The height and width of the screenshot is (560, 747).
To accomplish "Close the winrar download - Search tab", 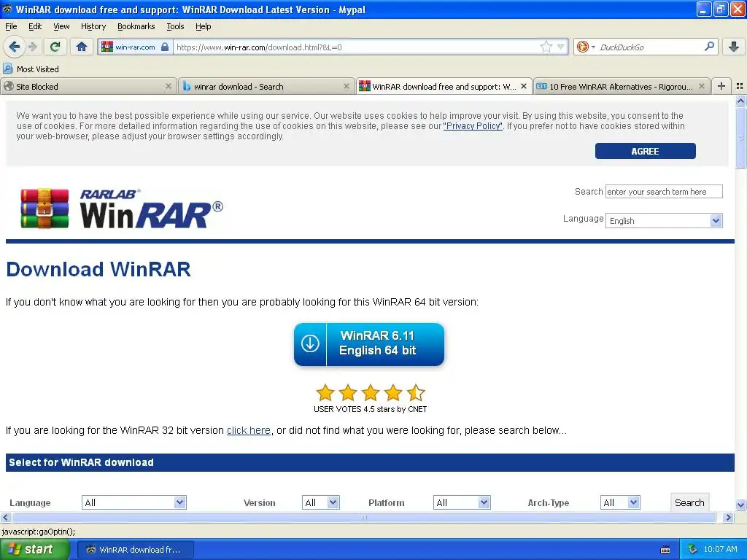I will [347, 86].
